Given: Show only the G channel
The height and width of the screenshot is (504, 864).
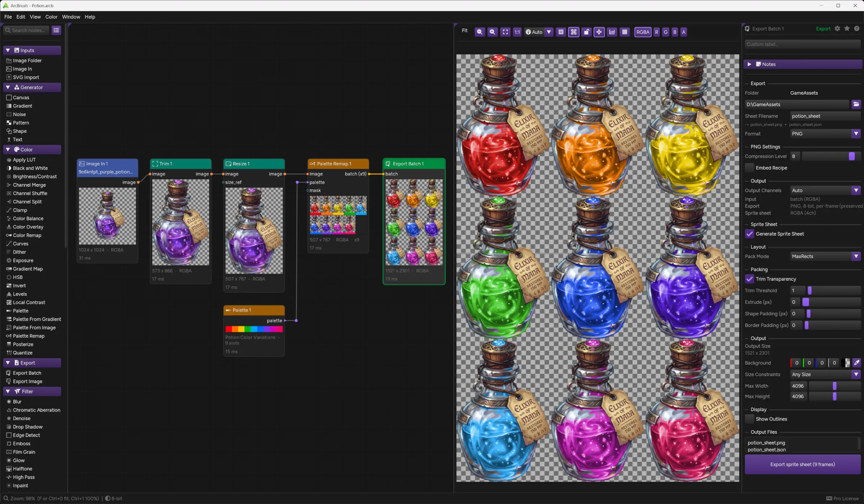Looking at the screenshot, I should click(666, 32).
